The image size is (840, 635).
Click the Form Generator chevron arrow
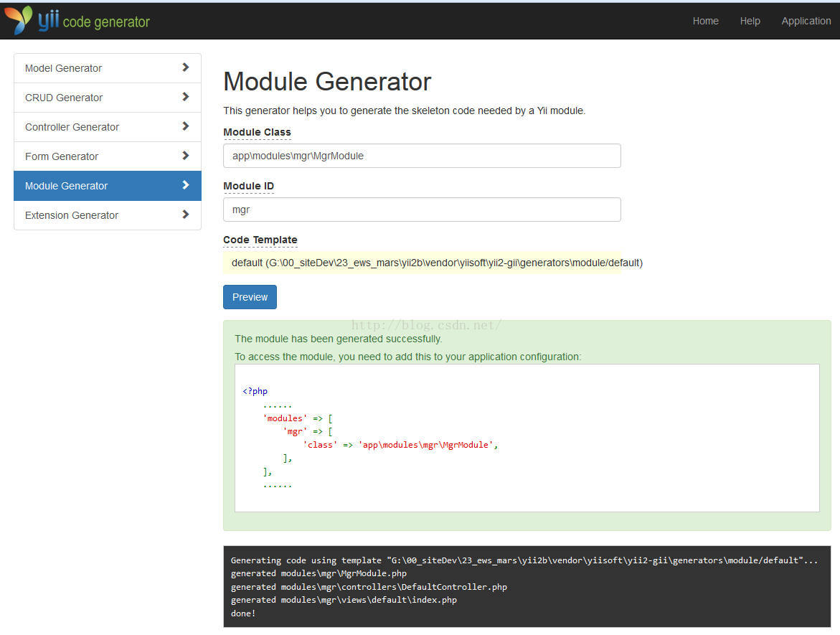coord(185,156)
